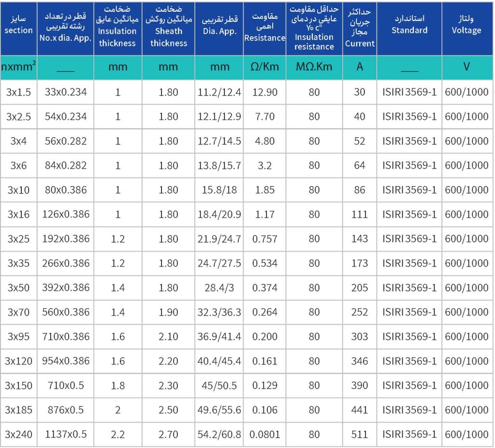The image size is (495, 448).
Task: Select the MΩ.Km unit cell
Action: [314, 67]
